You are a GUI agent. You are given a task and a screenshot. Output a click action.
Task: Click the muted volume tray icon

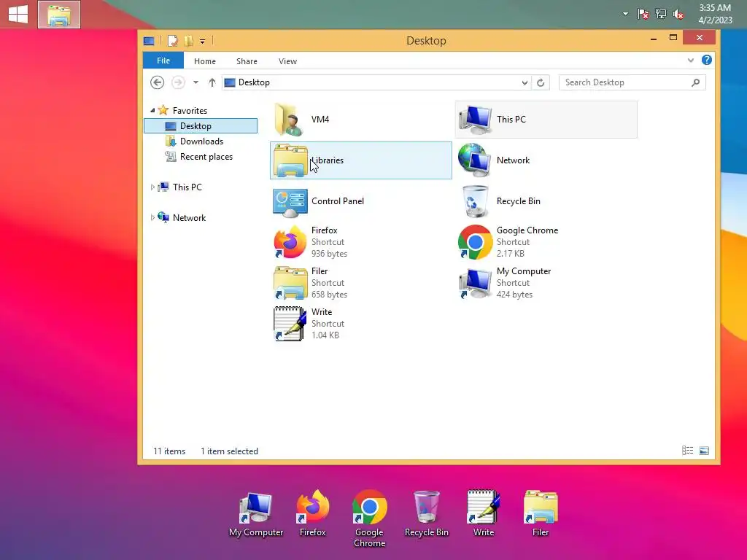678,15
